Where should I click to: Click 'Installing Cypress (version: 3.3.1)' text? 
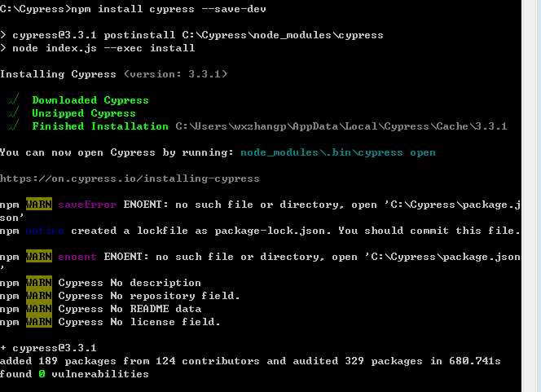[x=114, y=74]
